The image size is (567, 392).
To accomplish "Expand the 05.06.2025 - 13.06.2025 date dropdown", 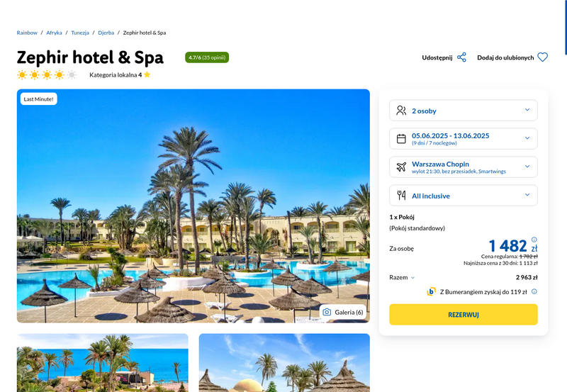I will point(464,138).
